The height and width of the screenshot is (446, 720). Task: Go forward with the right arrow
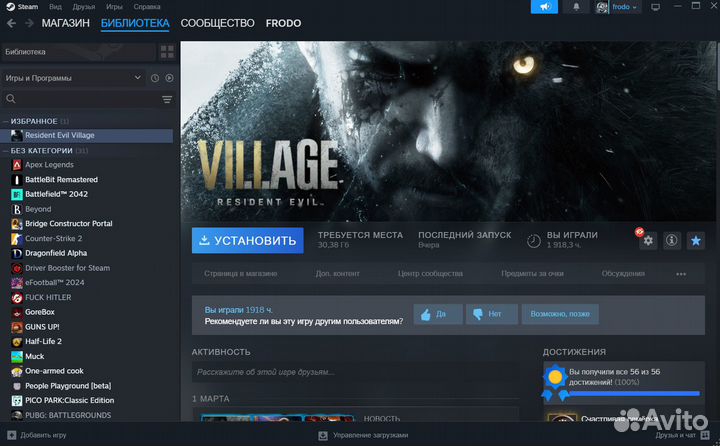[x=29, y=23]
